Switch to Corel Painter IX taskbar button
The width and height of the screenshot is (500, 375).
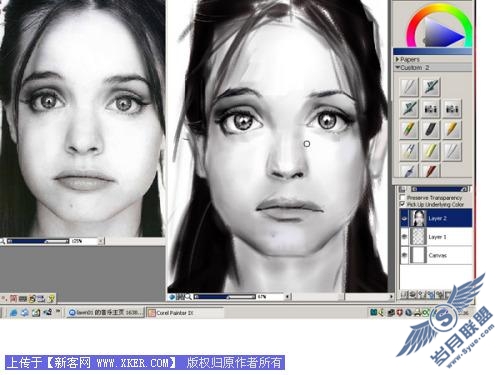point(185,313)
